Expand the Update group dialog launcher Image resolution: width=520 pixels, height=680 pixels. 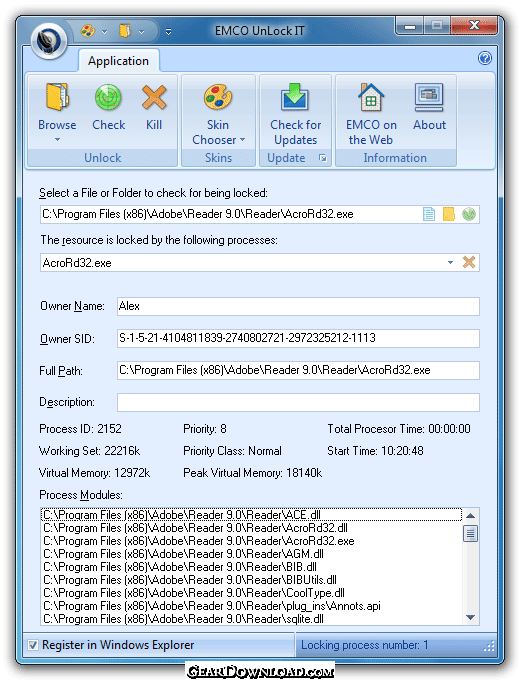(323, 158)
